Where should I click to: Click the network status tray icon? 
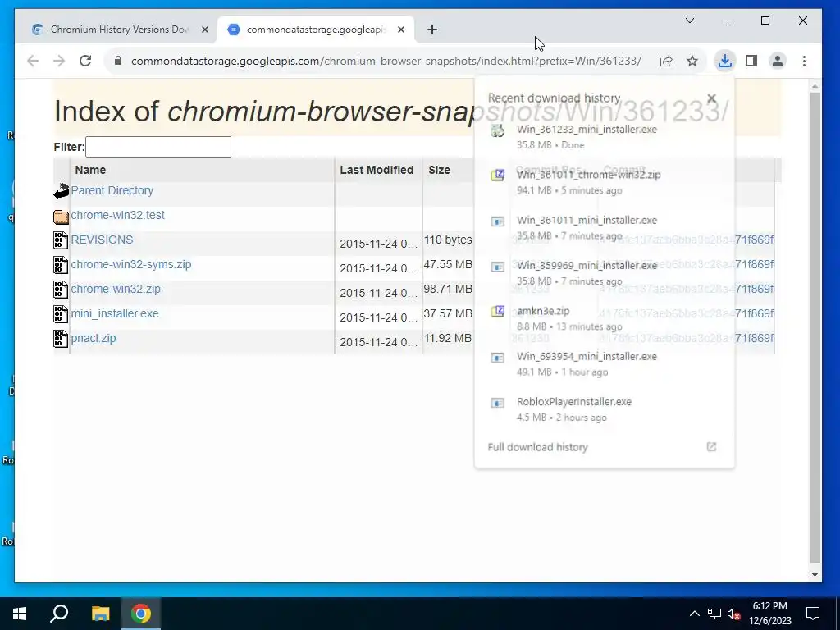coord(714,614)
